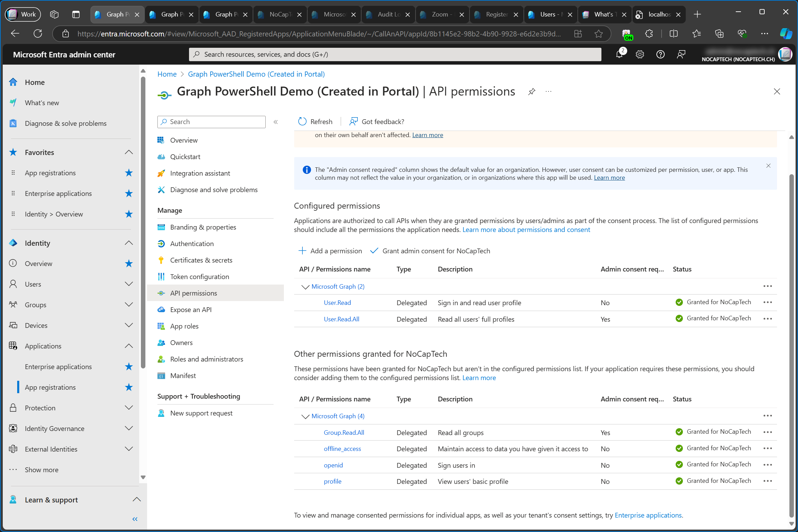The height and width of the screenshot is (532, 798).
Task: Reload the page with browser refresh
Action: pyautogui.click(x=38, y=34)
